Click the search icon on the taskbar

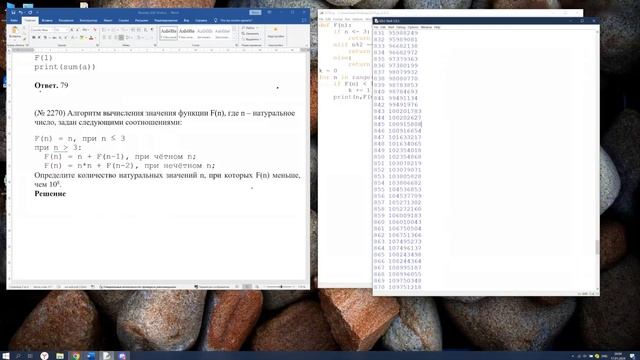[x=18, y=356]
